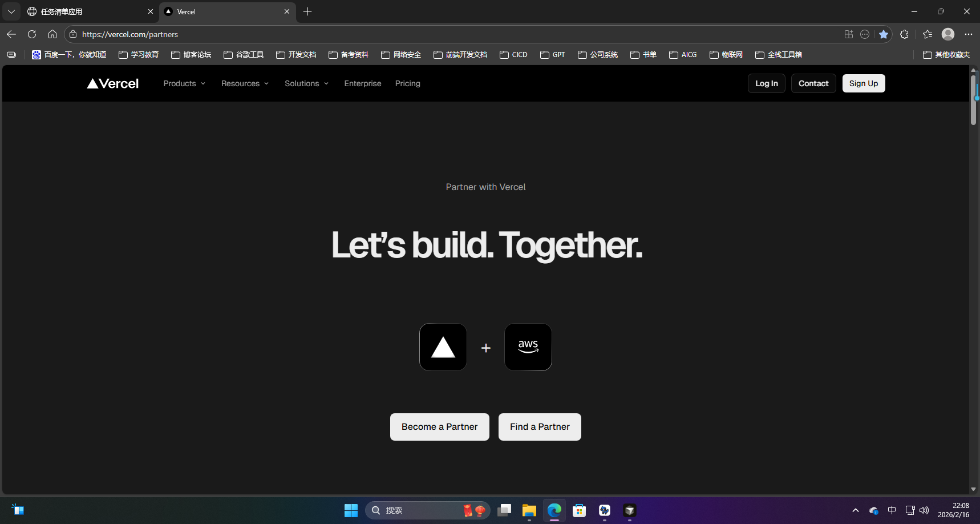Open Microsoft Edge in taskbar
980x524 pixels.
[x=554, y=510]
